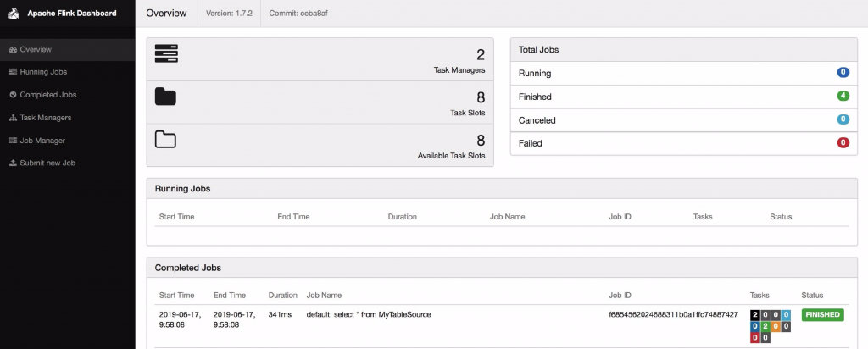
Task: Click the filled folder icon for Task Slots
Action: point(165,97)
